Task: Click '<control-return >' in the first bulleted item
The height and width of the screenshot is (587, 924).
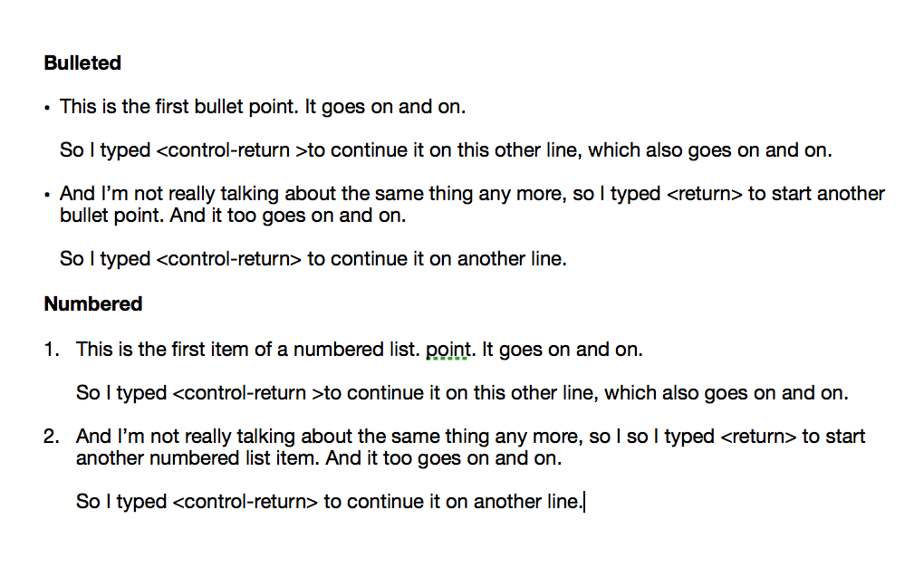Action: (x=231, y=150)
